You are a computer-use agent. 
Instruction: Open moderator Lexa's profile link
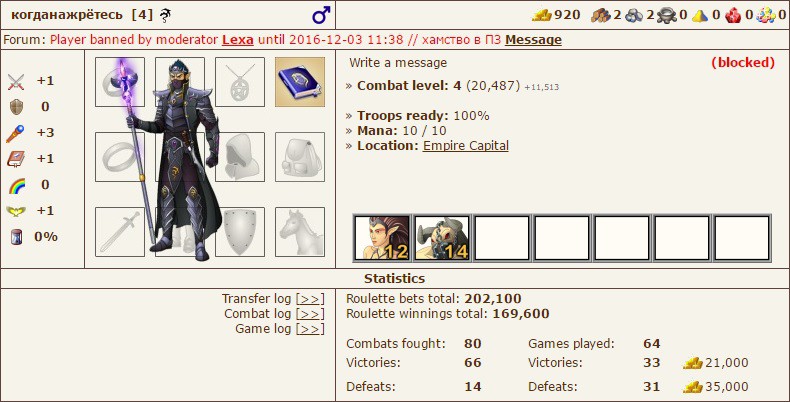point(237,40)
